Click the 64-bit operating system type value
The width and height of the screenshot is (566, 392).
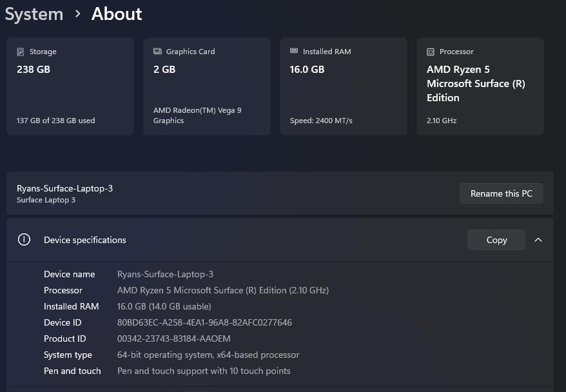click(208, 355)
